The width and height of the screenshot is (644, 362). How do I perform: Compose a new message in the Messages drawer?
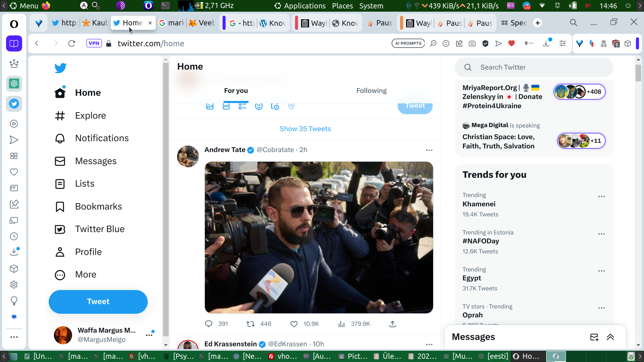pyautogui.click(x=594, y=337)
